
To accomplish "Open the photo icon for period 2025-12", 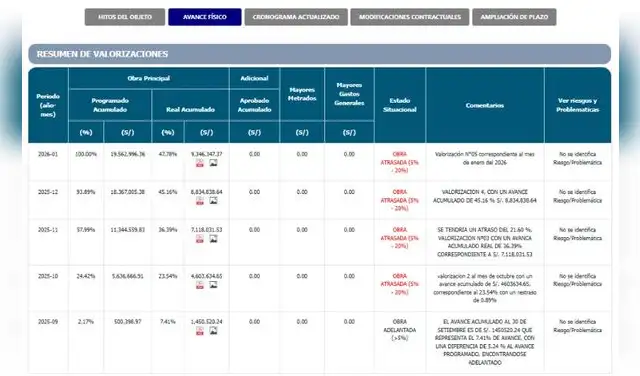I will click(213, 200).
